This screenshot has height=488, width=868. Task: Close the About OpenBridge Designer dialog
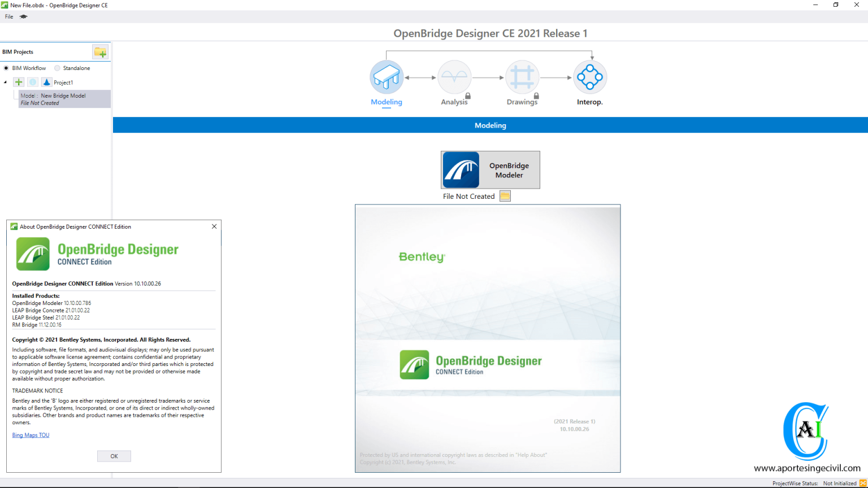214,226
